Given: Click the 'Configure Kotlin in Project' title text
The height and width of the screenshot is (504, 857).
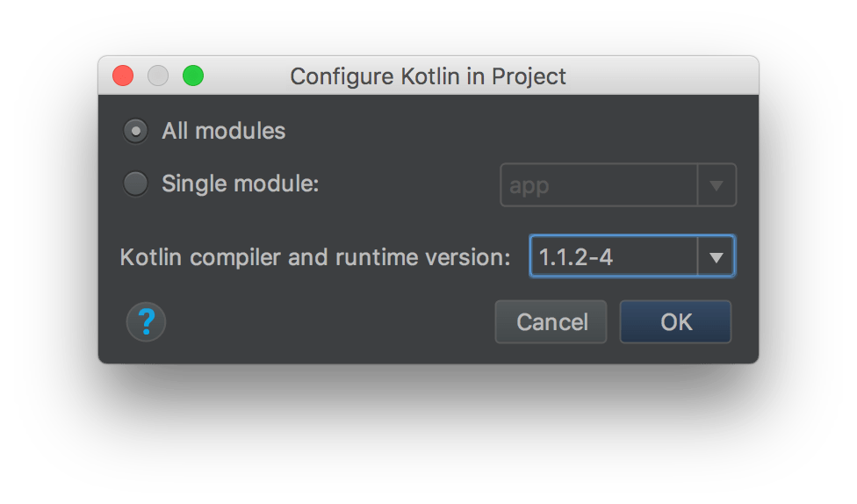Looking at the screenshot, I should pos(428,76).
